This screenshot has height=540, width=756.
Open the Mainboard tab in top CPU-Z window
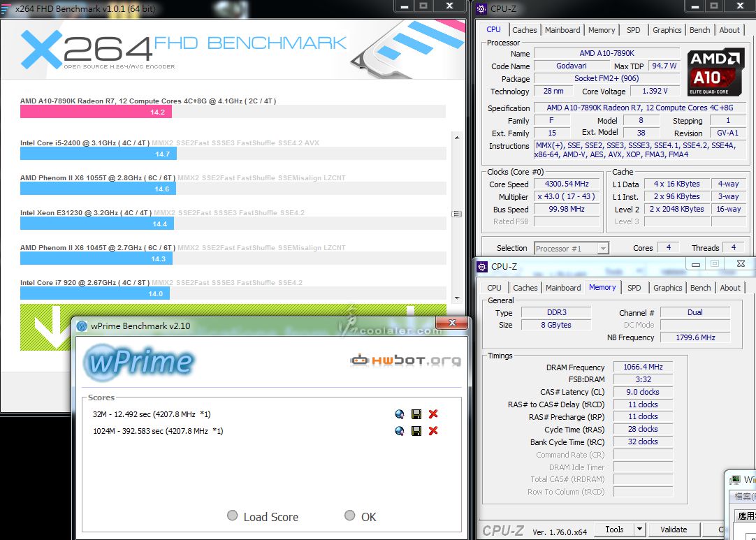coord(562,30)
